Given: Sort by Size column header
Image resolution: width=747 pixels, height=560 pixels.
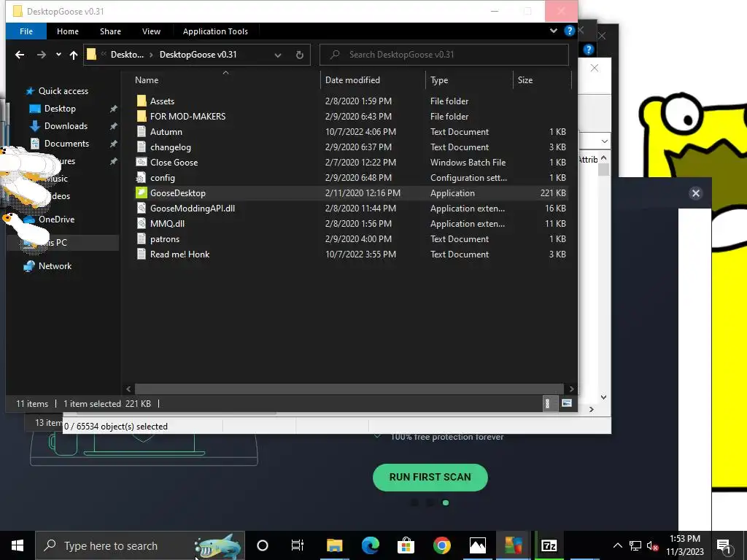Looking at the screenshot, I should (525, 80).
